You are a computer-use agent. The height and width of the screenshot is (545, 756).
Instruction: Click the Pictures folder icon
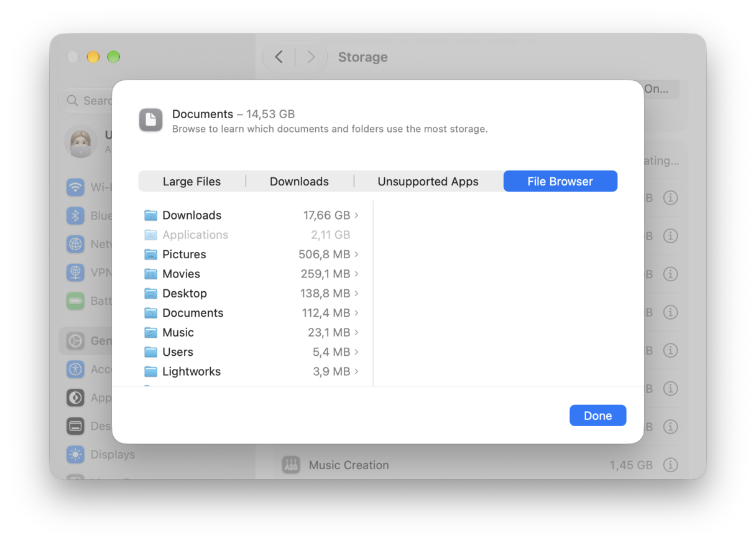pos(150,254)
